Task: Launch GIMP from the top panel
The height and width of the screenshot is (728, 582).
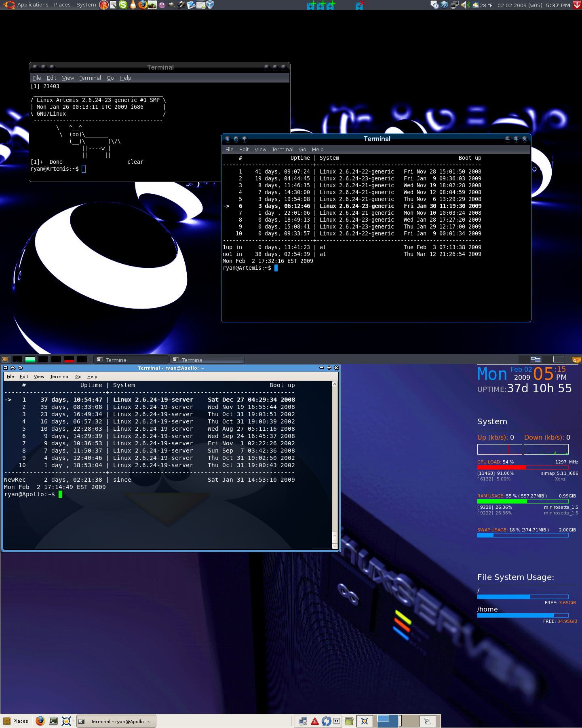Action: click(172, 5)
